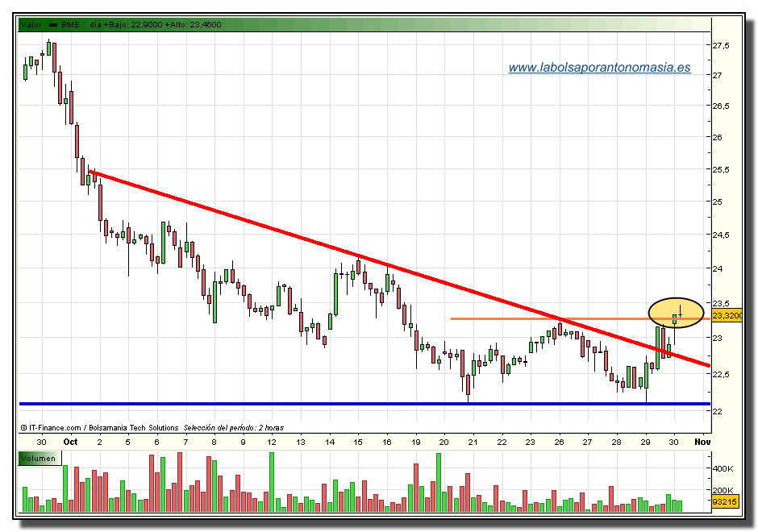Select the +Alto: 23,4600 value in header

point(194,25)
